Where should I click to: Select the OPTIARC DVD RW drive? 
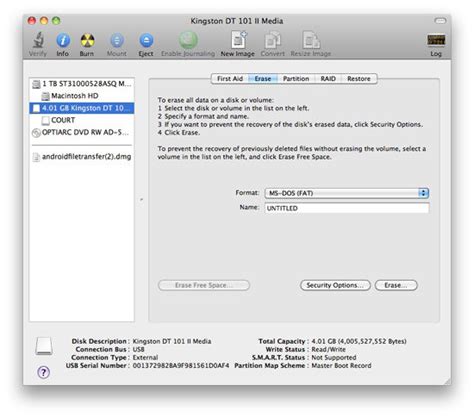click(82, 132)
